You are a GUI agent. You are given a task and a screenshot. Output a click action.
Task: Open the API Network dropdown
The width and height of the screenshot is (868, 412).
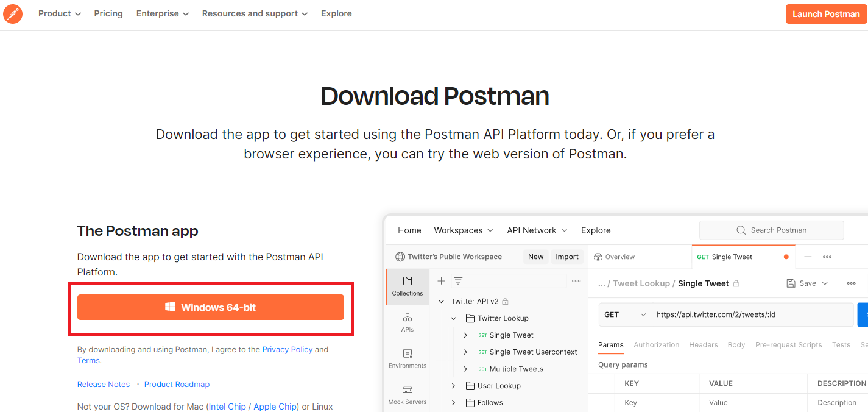coord(537,230)
